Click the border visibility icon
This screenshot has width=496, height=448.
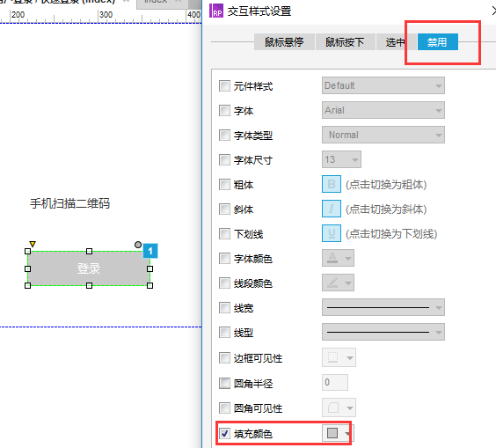point(332,357)
